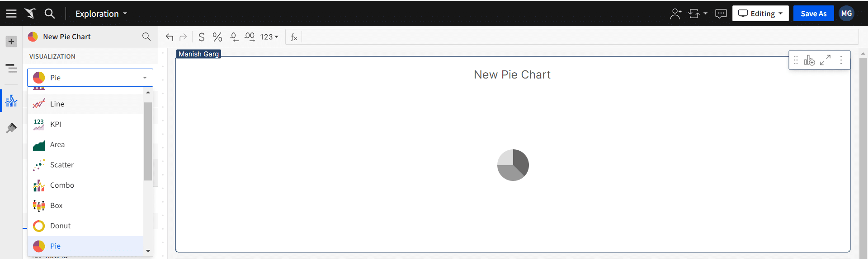This screenshot has width=868, height=259.
Task: Click the undo arrow icon
Action: (170, 37)
